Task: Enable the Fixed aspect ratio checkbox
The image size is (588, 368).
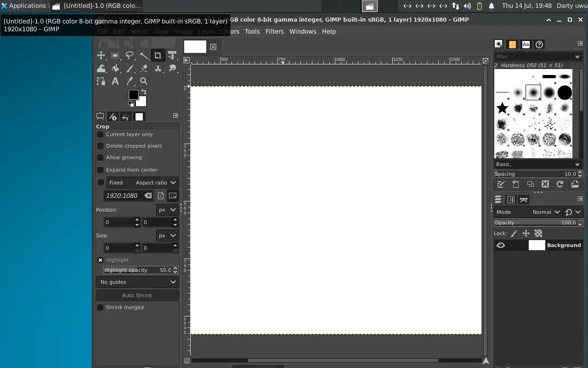Action: coord(101,183)
